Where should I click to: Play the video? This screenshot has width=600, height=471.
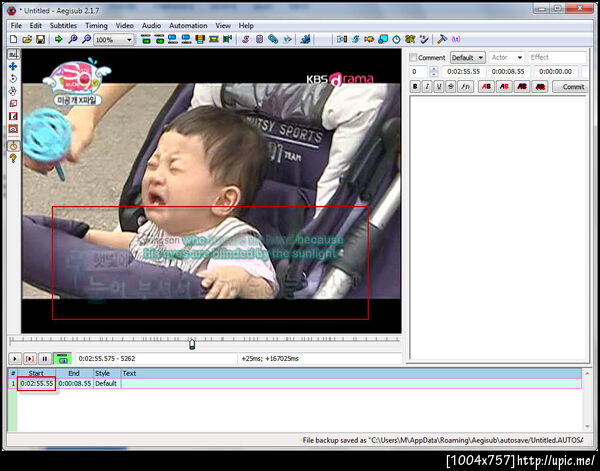[15, 359]
